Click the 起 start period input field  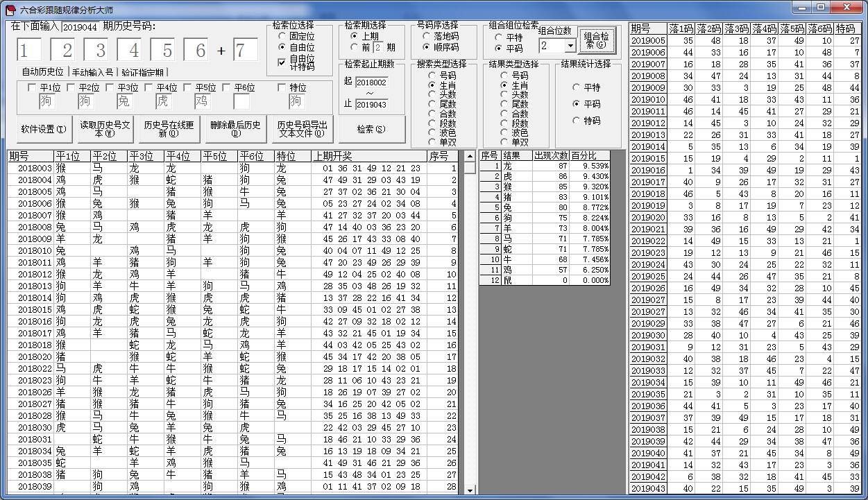[371, 82]
